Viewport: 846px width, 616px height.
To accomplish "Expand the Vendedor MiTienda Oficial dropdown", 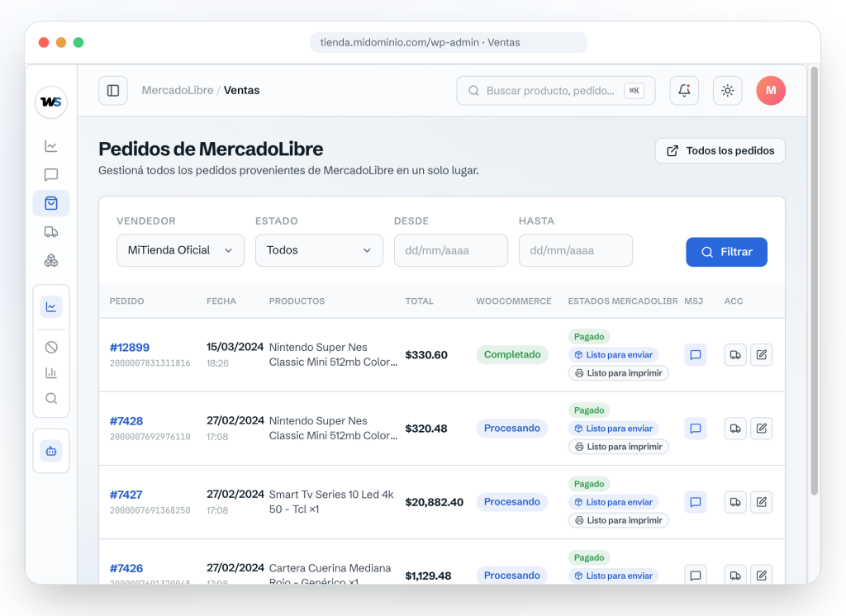I will click(x=180, y=250).
